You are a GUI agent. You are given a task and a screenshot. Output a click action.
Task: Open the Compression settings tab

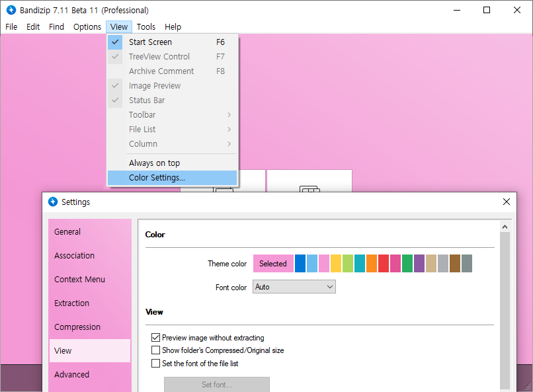(77, 327)
